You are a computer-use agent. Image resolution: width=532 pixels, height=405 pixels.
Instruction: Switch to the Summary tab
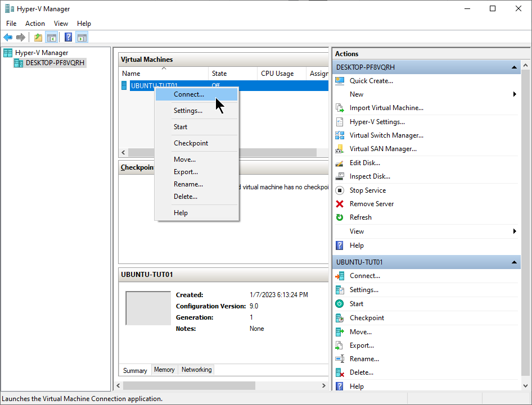tap(135, 370)
